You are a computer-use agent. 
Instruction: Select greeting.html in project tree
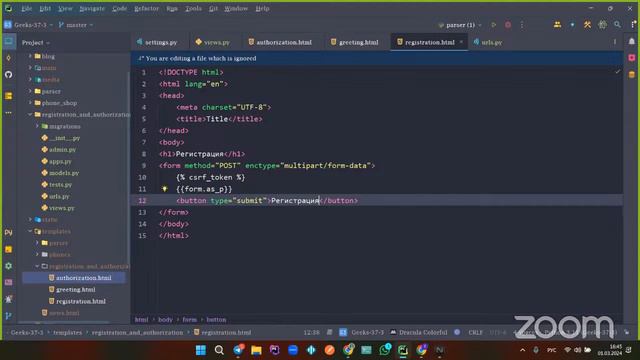(76, 289)
